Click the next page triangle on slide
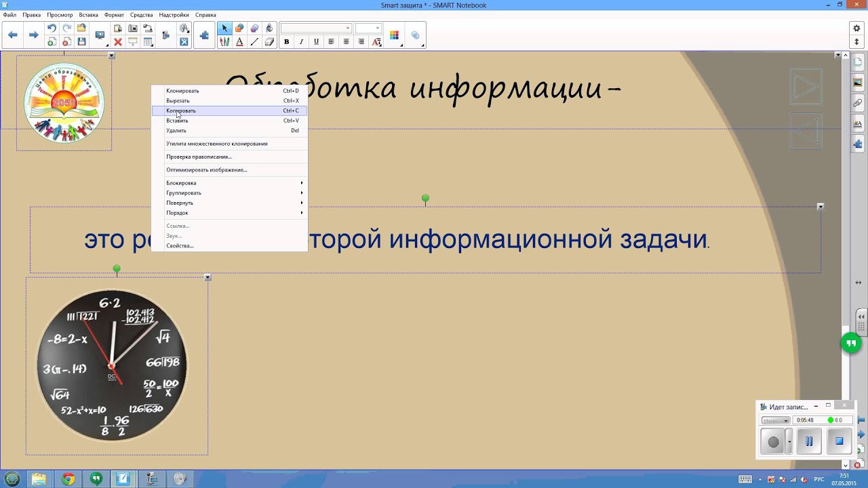This screenshot has height=488, width=868. [806, 87]
